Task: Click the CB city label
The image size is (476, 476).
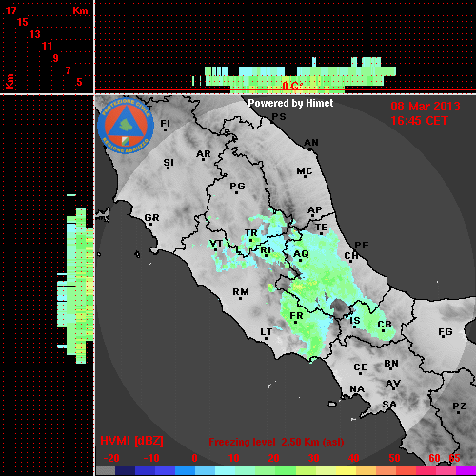Action: [385, 325]
